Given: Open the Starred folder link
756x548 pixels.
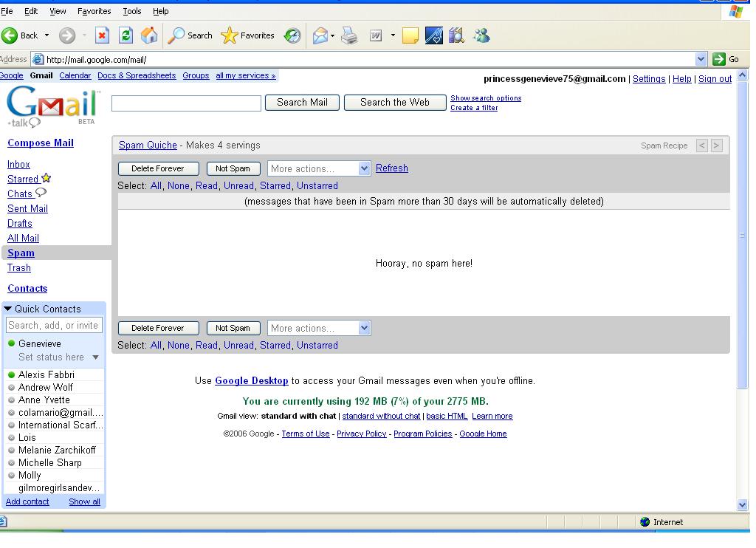Looking at the screenshot, I should [23, 179].
